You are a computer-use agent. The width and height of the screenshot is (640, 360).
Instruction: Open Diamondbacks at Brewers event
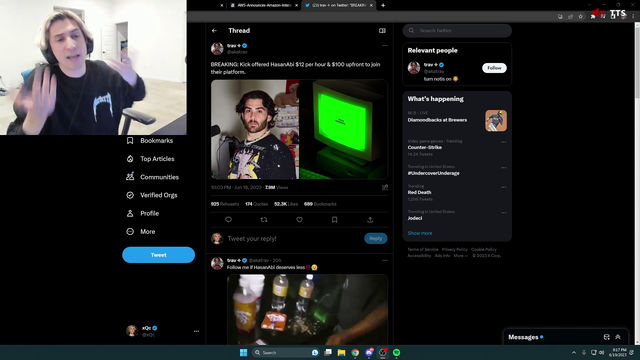tap(437, 120)
